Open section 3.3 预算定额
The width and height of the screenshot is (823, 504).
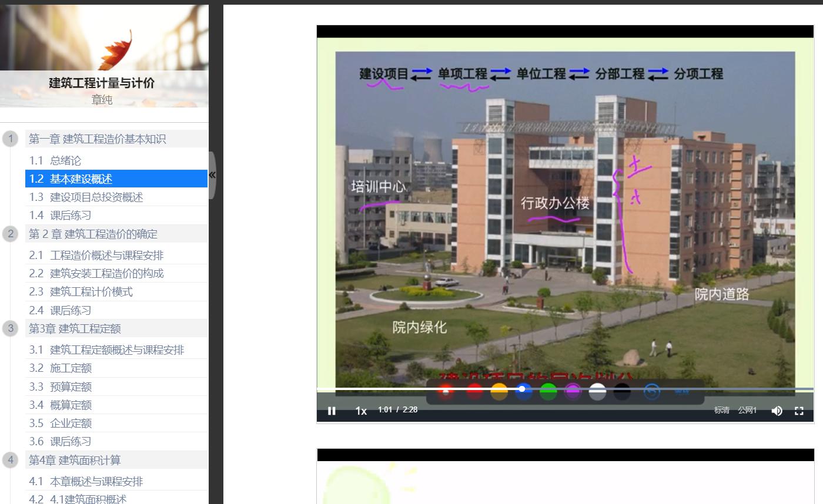coord(116,387)
